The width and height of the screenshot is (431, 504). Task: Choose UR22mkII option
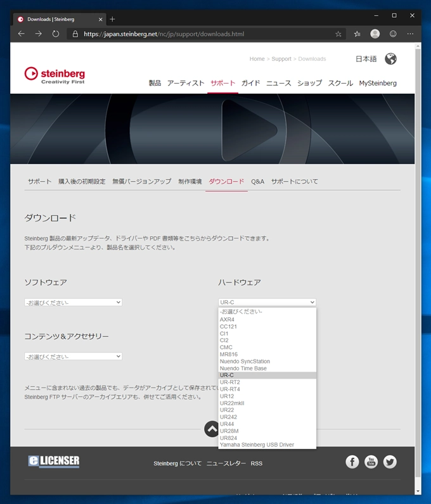pos(267,403)
